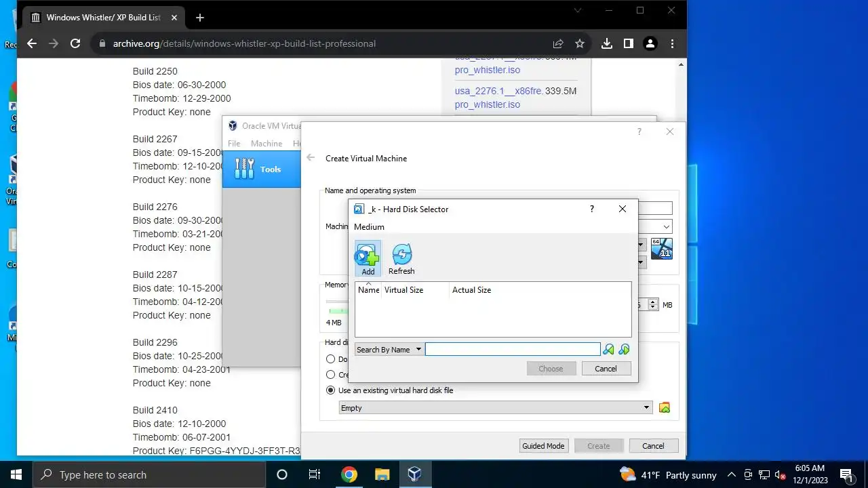This screenshot has height=488, width=868.
Task: Toggle Chrome side panel icon
Action: click(x=629, y=43)
